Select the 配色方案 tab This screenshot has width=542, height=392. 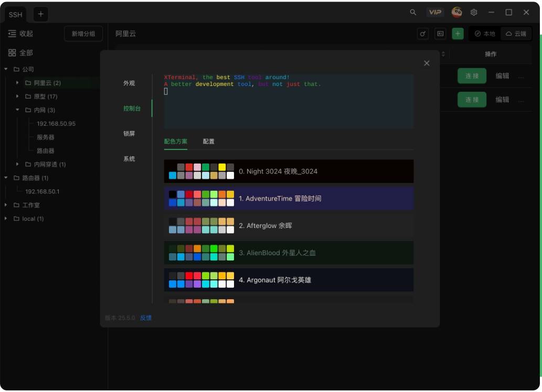pyautogui.click(x=176, y=141)
